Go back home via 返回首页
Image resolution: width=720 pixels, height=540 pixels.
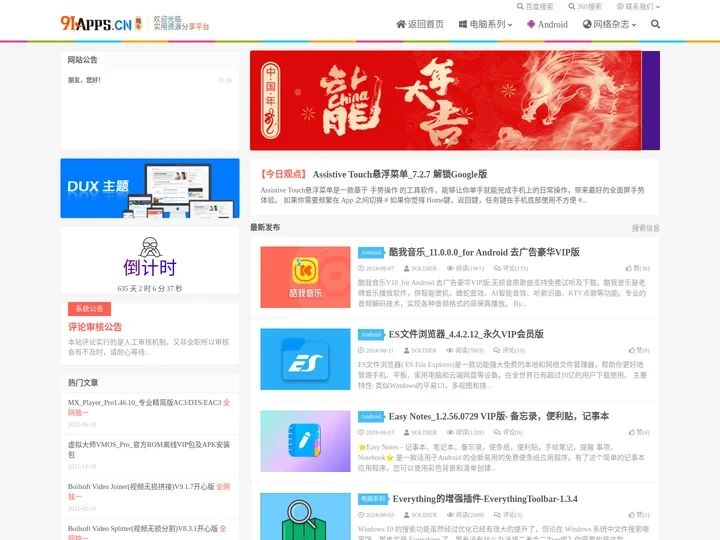pos(420,24)
